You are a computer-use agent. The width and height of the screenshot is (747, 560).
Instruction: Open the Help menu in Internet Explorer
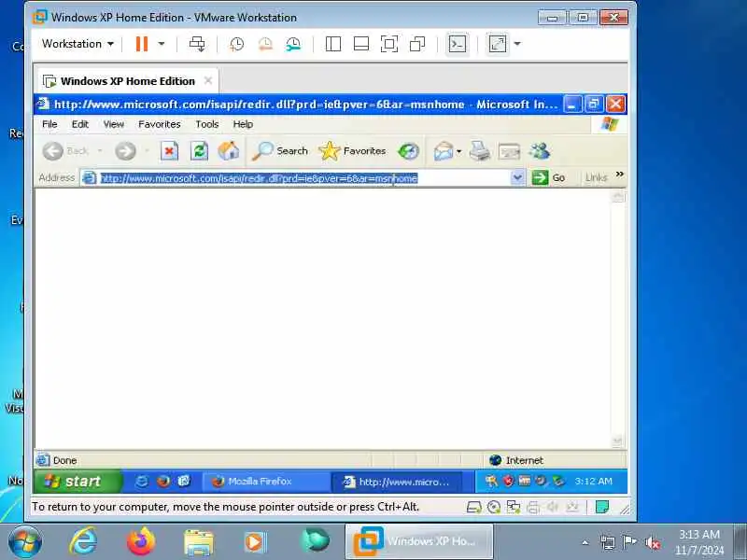coord(243,124)
